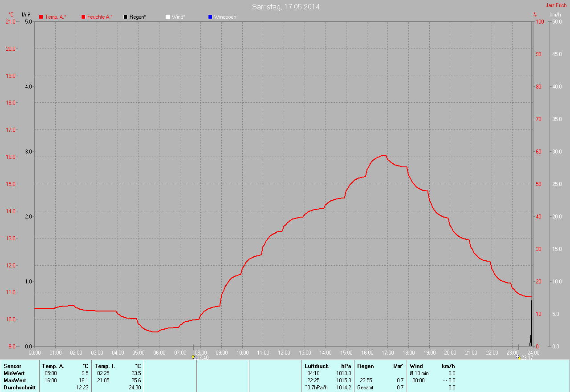Click the chart title 'Samstag, 17.05.2014'

click(285, 7)
